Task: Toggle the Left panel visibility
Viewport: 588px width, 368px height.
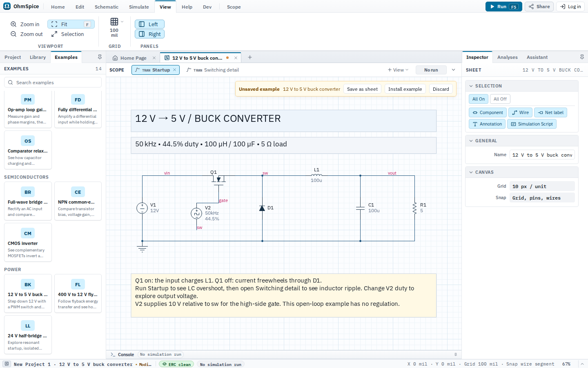Action: 149,24
